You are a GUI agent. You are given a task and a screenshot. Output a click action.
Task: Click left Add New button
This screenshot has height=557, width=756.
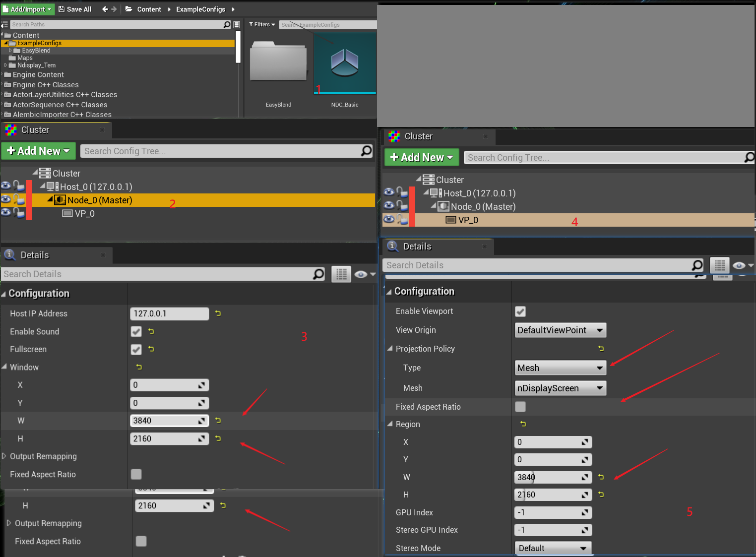[38, 151]
